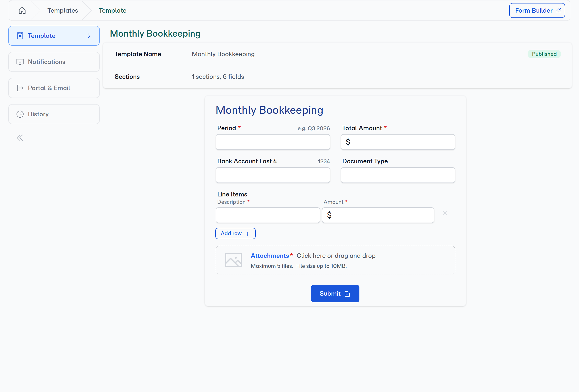Open Templates breadcrumb link
This screenshot has height=392, width=579.
coord(63,10)
